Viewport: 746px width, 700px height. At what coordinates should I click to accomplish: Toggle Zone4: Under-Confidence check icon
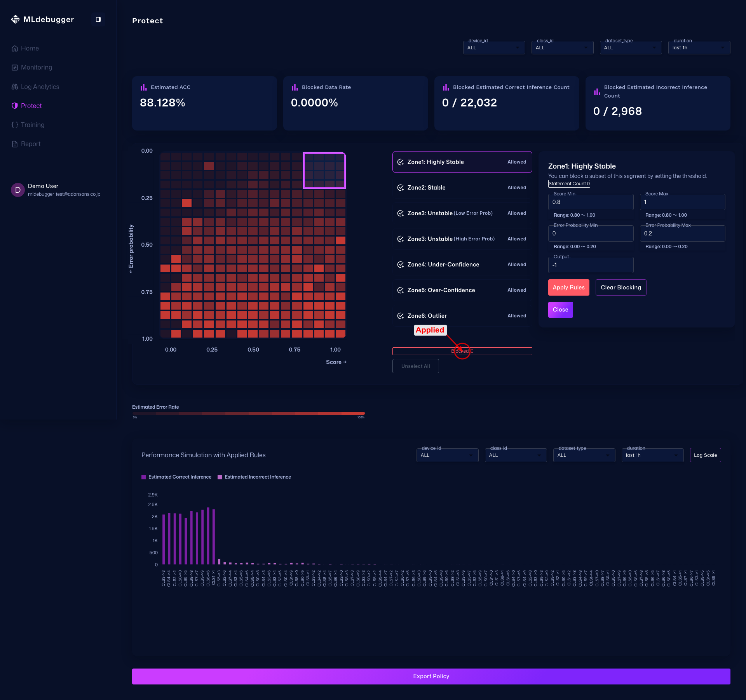pyautogui.click(x=401, y=265)
